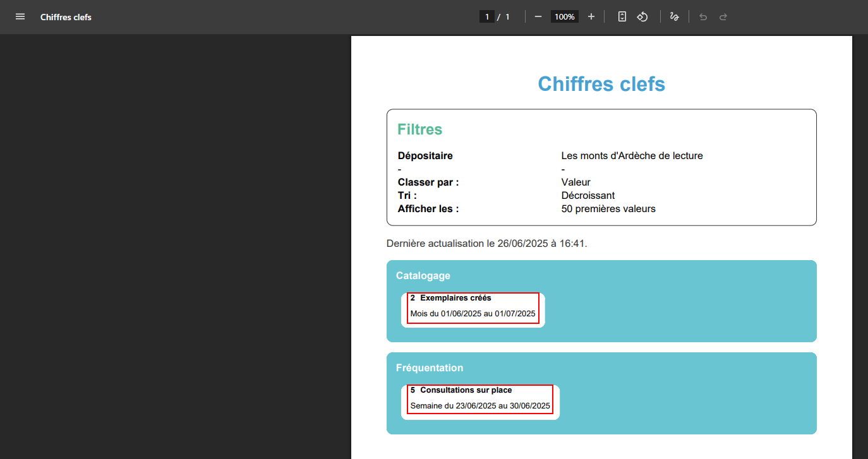Open the sidebar navigation menu
868x459 pixels.
click(x=20, y=16)
